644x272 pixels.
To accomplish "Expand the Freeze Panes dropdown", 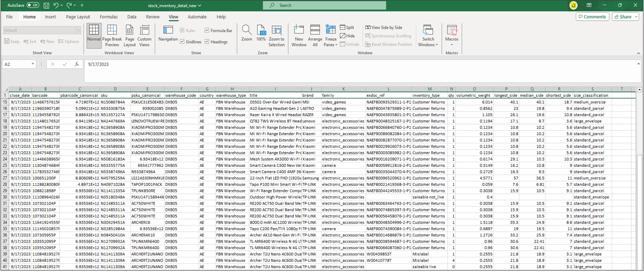I will click(331, 44).
